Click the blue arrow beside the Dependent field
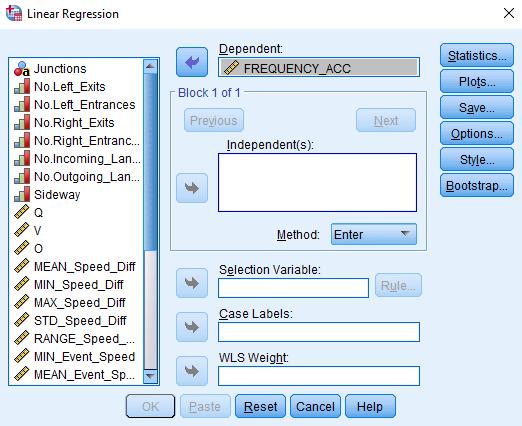This screenshot has width=522, height=426. pyautogui.click(x=192, y=62)
